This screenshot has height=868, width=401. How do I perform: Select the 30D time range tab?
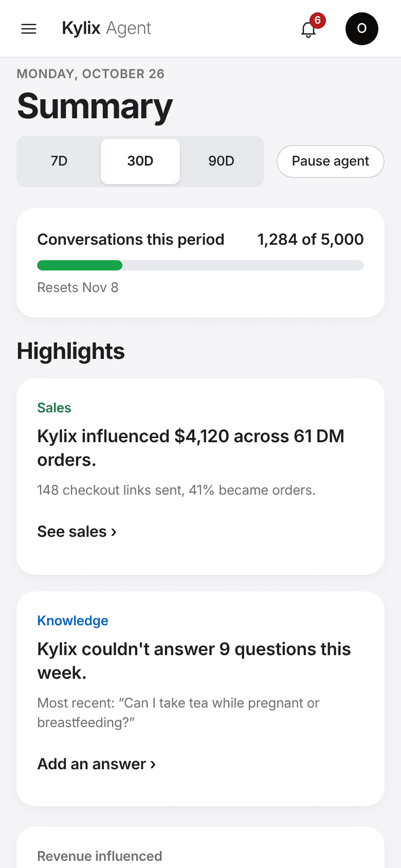pos(140,161)
